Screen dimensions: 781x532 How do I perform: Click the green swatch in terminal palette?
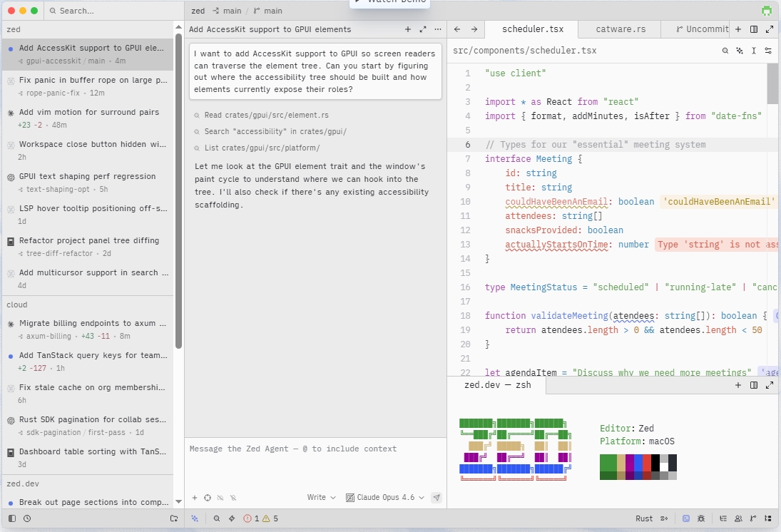pos(608,464)
